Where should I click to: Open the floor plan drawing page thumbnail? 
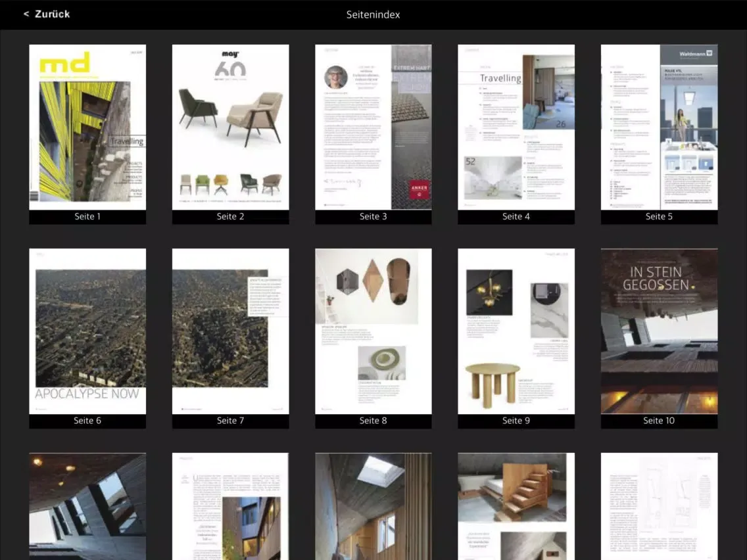660,506
